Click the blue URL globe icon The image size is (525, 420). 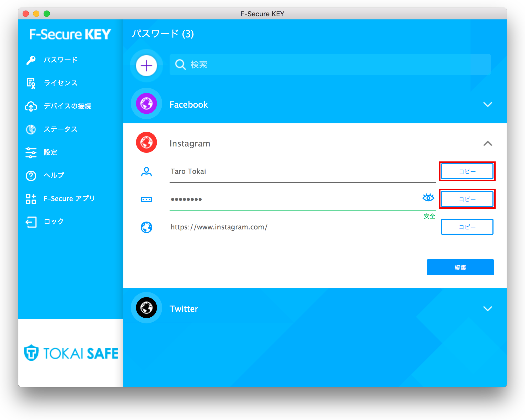(x=146, y=227)
